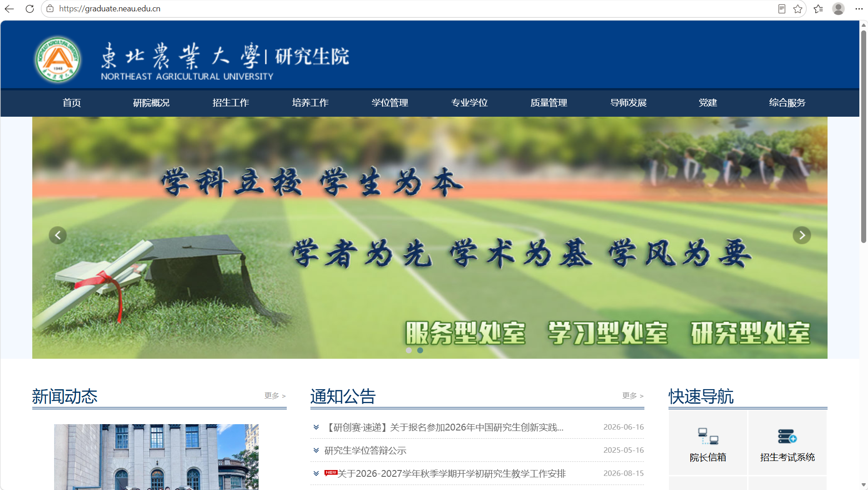Screen dimensions: 868x490
Task: Open the browser profile avatar
Action: tap(838, 9)
